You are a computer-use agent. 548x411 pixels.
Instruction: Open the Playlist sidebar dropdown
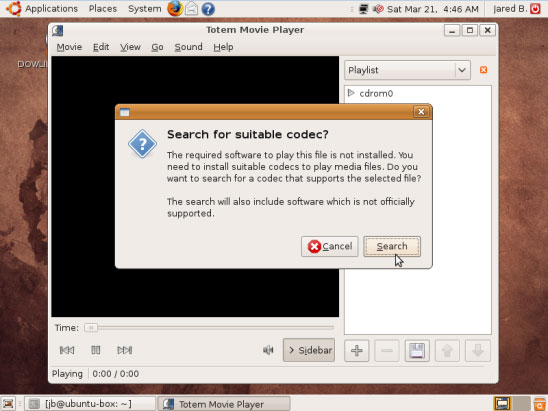[408, 70]
